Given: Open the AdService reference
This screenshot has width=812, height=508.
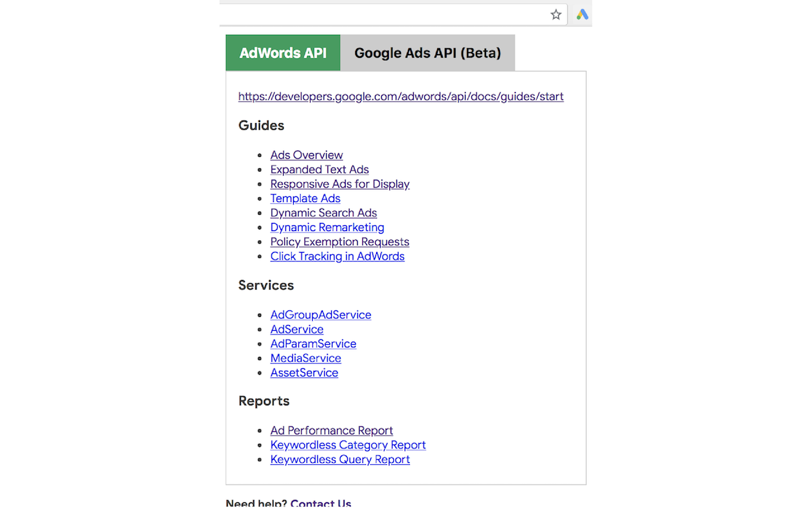Looking at the screenshot, I should (297, 330).
